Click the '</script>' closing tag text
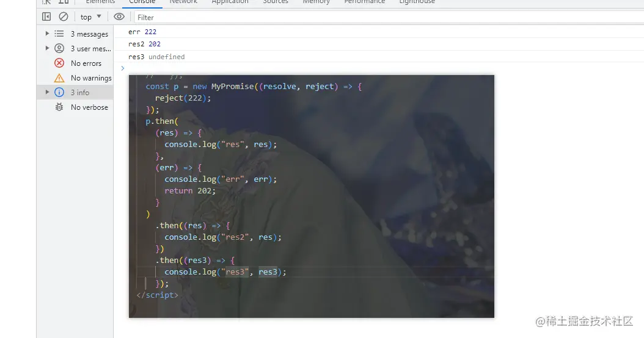Screen dimensions: 644x338 [157, 295]
